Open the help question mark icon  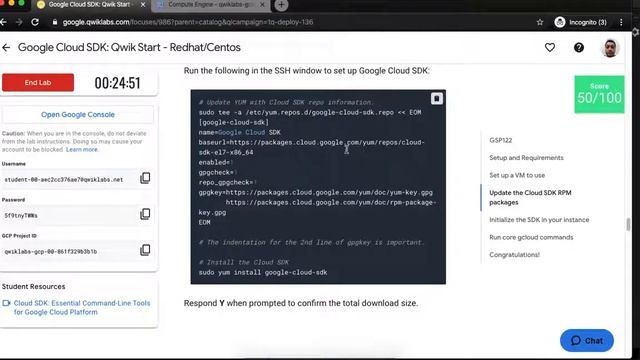pyautogui.click(x=579, y=47)
